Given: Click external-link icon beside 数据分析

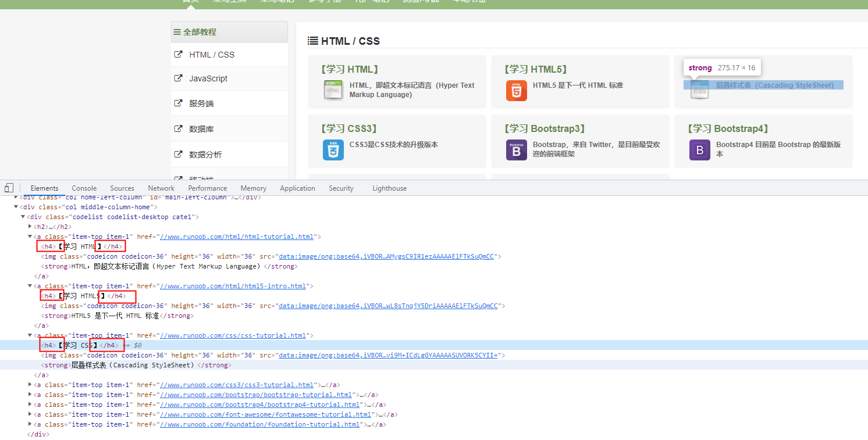Looking at the screenshot, I should pyautogui.click(x=179, y=154).
